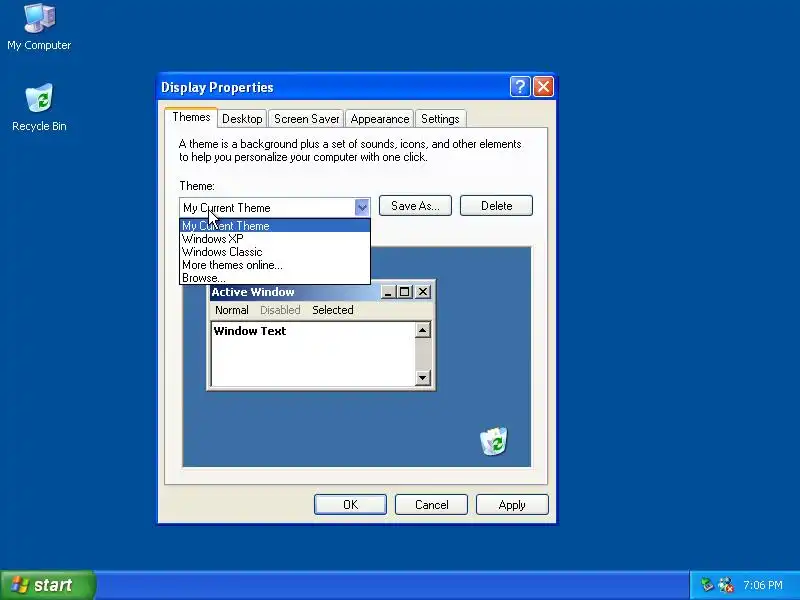The image size is (800, 600).
Task: Click the help question mark button
Action: tap(520, 87)
